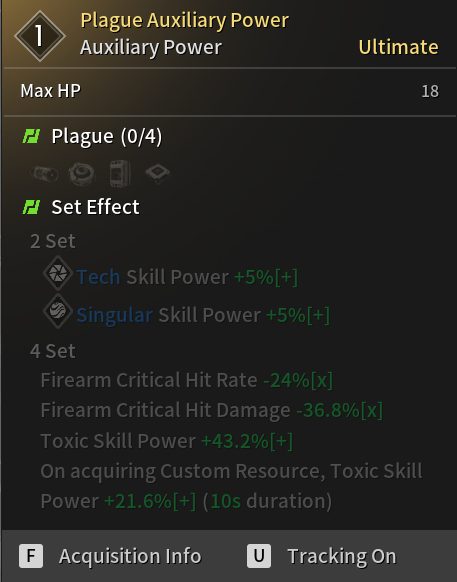
Task: Select the third Plague memory component thumbnail
Action: (120, 173)
